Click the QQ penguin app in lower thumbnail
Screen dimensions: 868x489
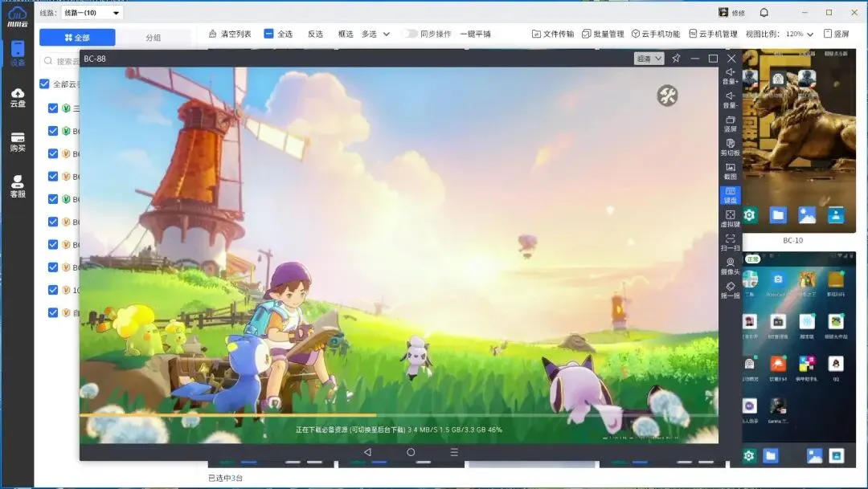click(835, 364)
